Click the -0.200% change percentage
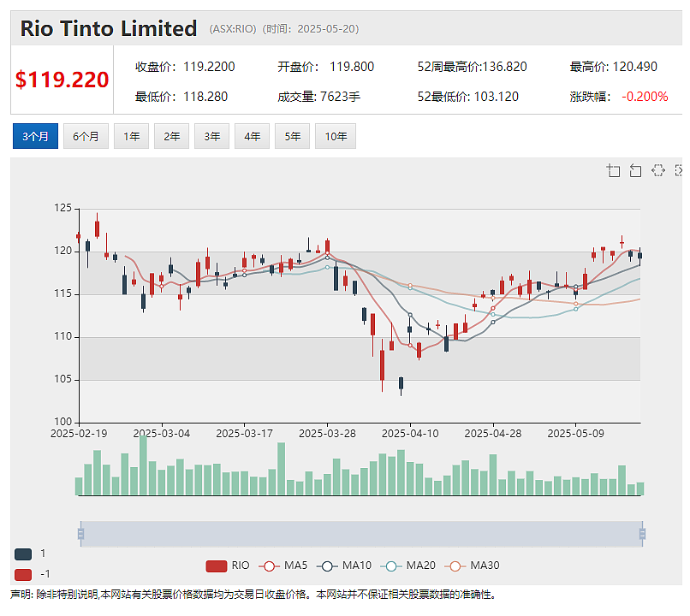Image resolution: width=690 pixels, height=616 pixels. (645, 97)
